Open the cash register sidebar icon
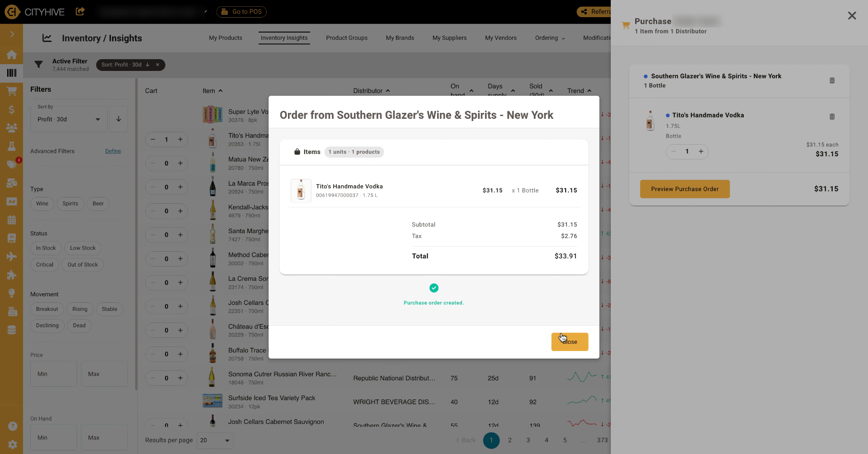The width and height of the screenshot is (868, 454). point(12,312)
